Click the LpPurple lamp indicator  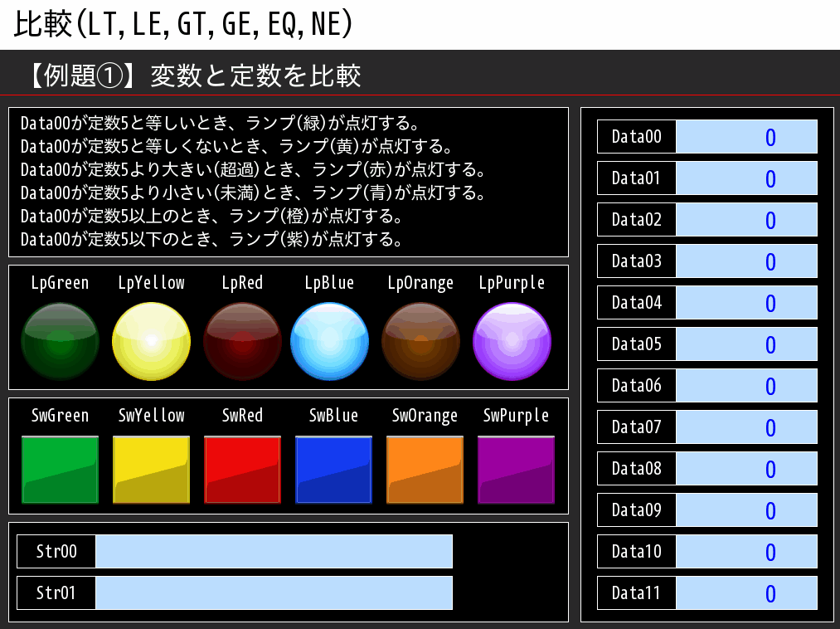(x=512, y=342)
